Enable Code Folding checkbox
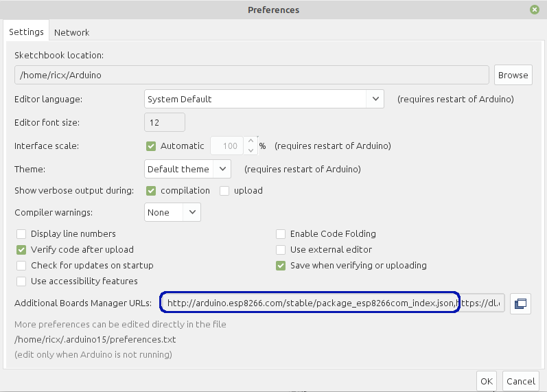 point(281,234)
